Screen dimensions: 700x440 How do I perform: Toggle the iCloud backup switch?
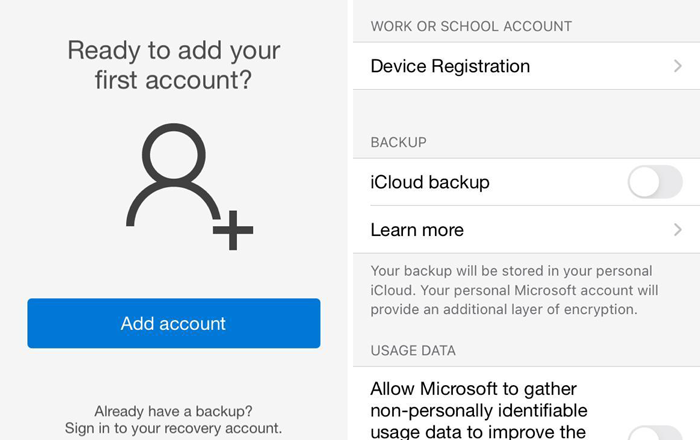(x=655, y=182)
